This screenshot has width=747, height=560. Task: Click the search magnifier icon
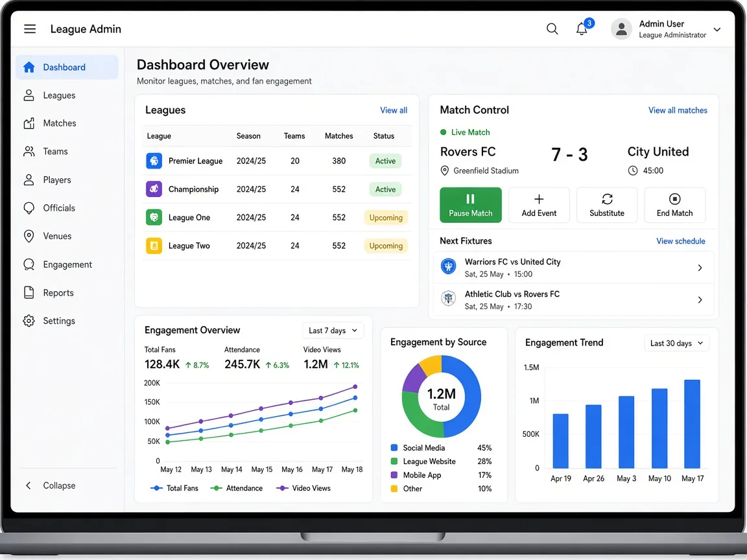552,29
